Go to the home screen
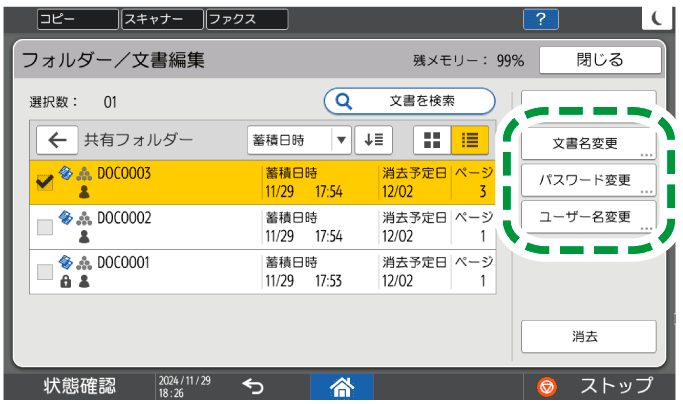Viewport: 683px width, 404px height. pos(342,387)
